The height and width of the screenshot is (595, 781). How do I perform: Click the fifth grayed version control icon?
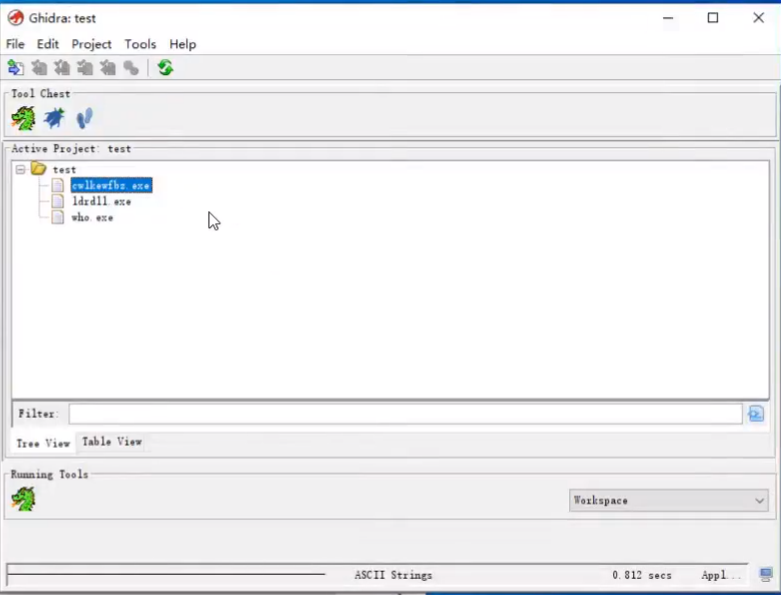click(x=108, y=68)
